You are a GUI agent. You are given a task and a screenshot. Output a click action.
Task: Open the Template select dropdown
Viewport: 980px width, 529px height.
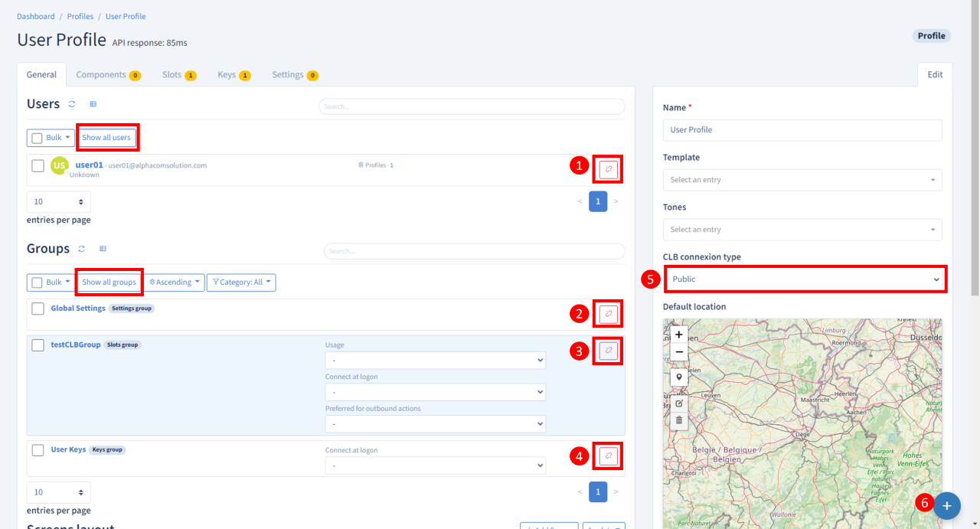pos(802,180)
